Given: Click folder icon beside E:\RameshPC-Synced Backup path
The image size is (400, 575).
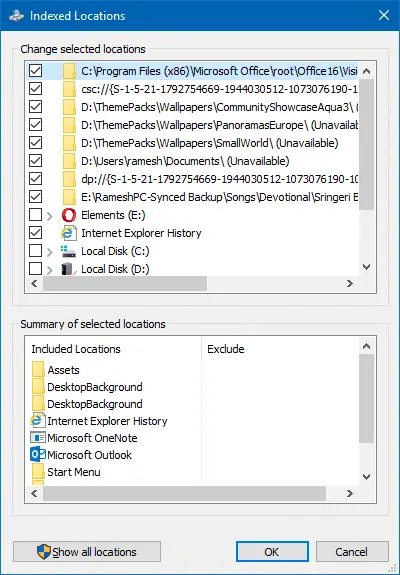Looking at the screenshot, I should pyautogui.click(x=69, y=197).
